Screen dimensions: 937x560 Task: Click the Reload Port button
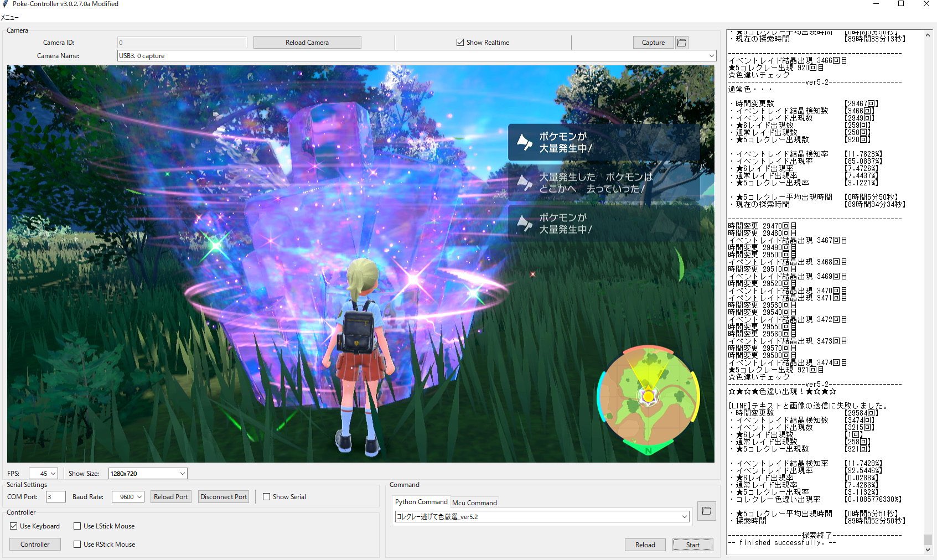(x=170, y=497)
